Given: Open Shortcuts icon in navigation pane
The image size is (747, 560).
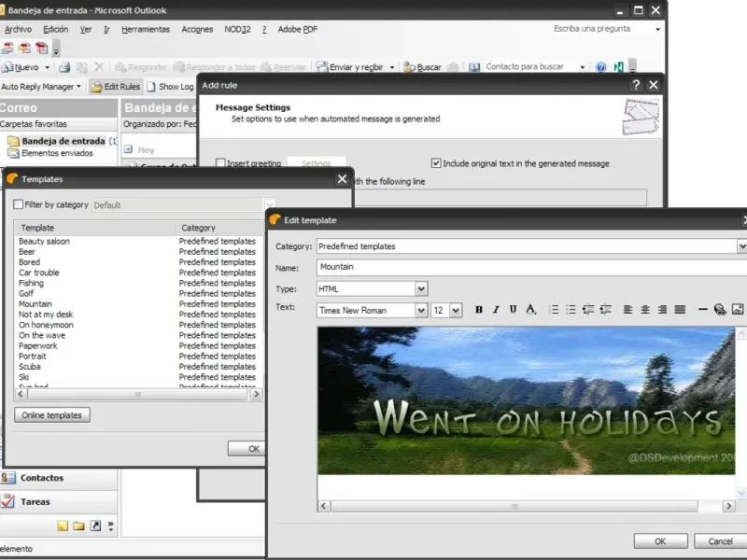Looking at the screenshot, I should pyautogui.click(x=96, y=525).
